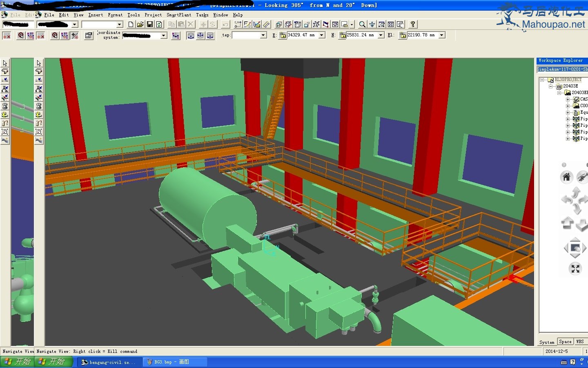Select the fence/locate filter icon
The image size is (588, 368).
click(x=345, y=25)
